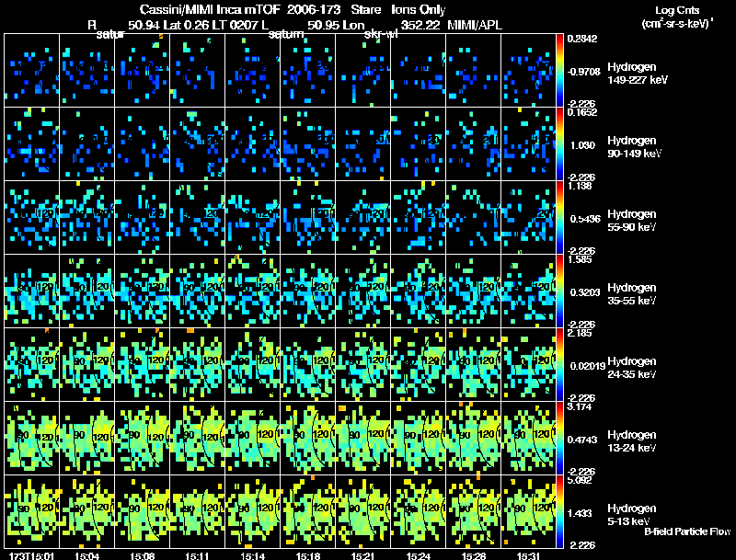
Task: Click the '15:08' time label
Action: coord(143,556)
